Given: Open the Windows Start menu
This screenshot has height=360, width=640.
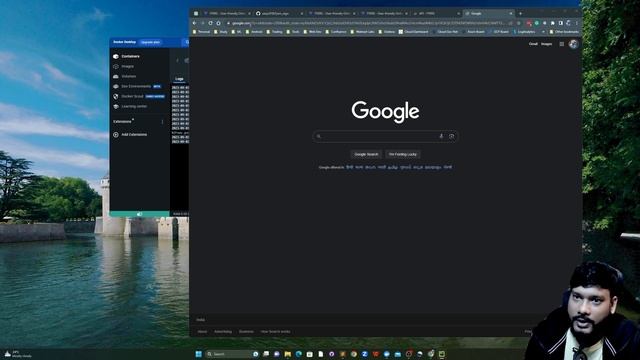Looking at the screenshot, I should pos(198,354).
